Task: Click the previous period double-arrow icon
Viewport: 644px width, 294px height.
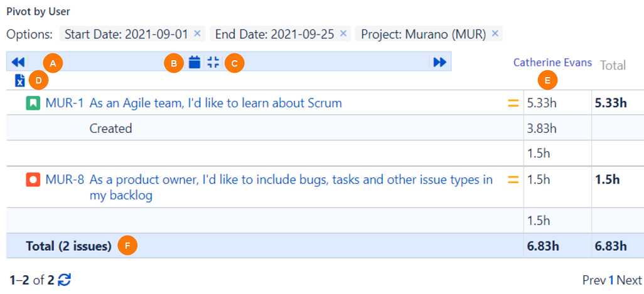Action: pos(18,62)
